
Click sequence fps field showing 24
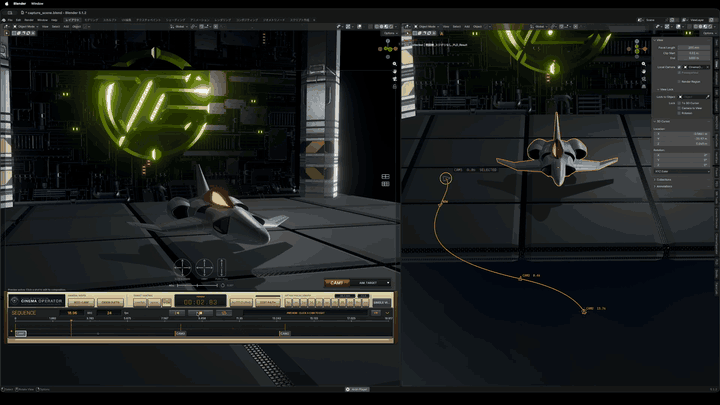pyautogui.click(x=109, y=313)
